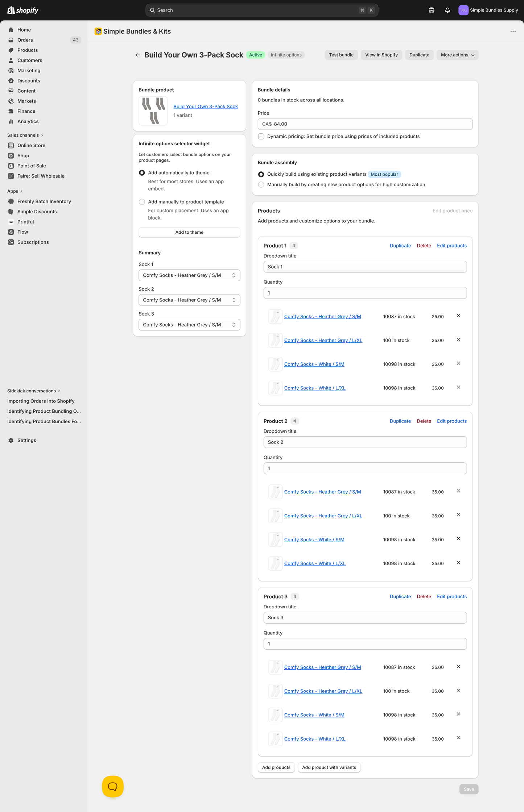Image resolution: width=524 pixels, height=812 pixels.
Task: Click the Analytics bar chart icon
Action: click(x=11, y=121)
